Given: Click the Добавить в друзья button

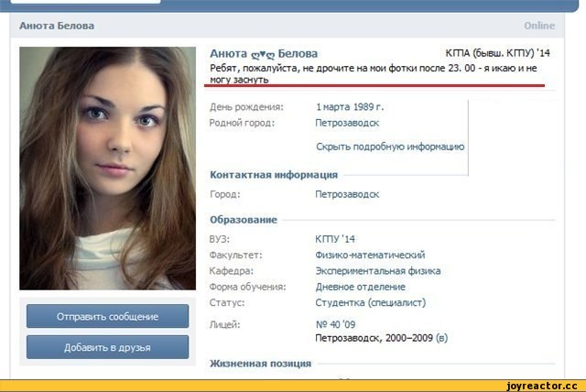Looking at the screenshot, I should [108, 347].
